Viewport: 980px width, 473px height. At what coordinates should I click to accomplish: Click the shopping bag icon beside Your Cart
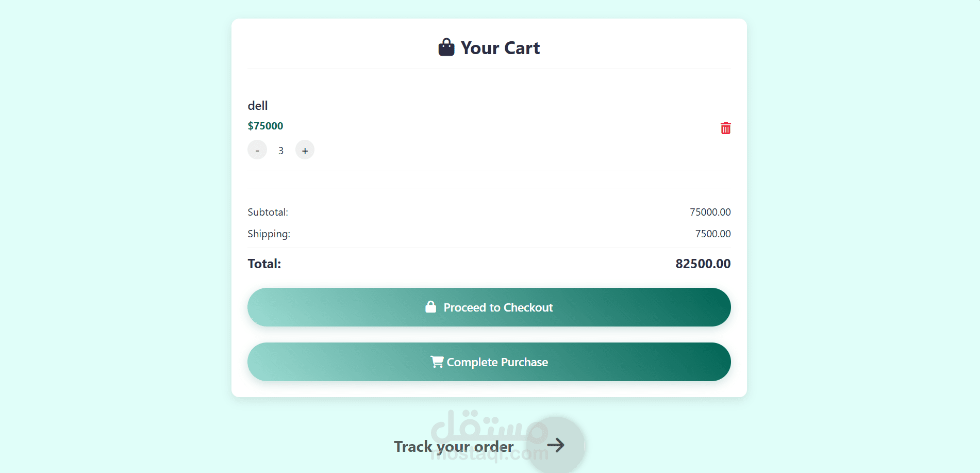click(446, 47)
